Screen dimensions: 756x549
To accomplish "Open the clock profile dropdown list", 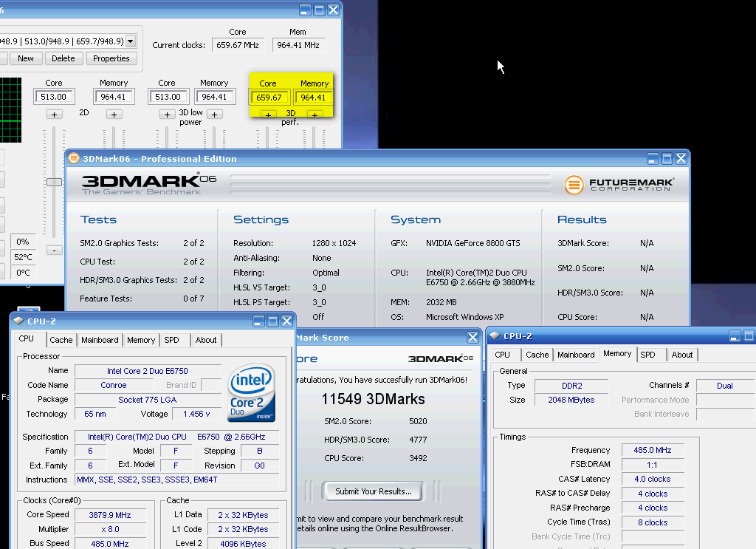I will [x=131, y=41].
